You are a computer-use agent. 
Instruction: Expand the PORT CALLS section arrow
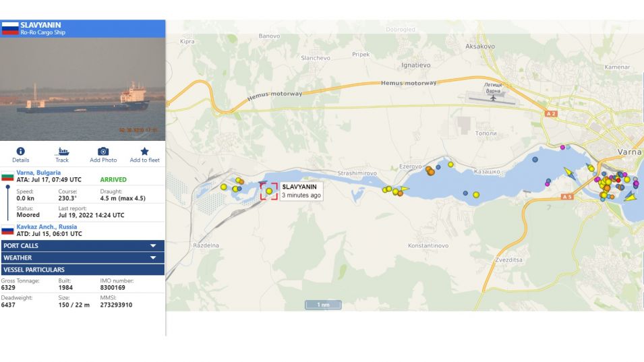point(153,245)
